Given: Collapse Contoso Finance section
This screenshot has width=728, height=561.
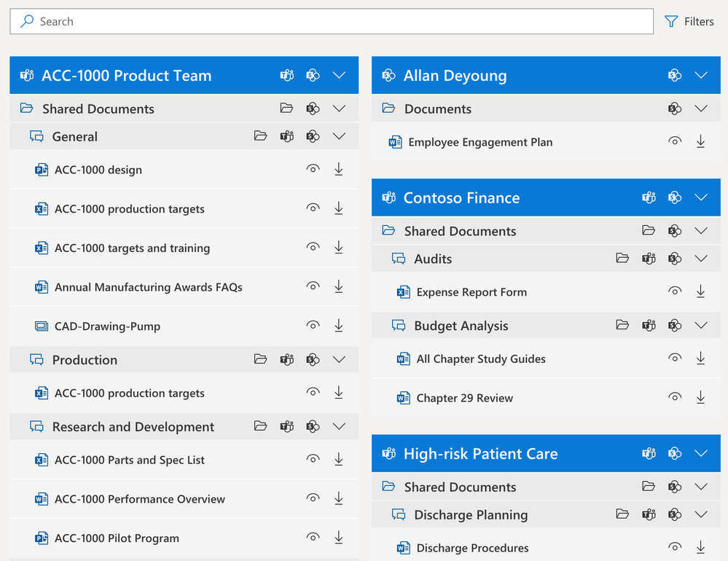Looking at the screenshot, I should [x=700, y=197].
